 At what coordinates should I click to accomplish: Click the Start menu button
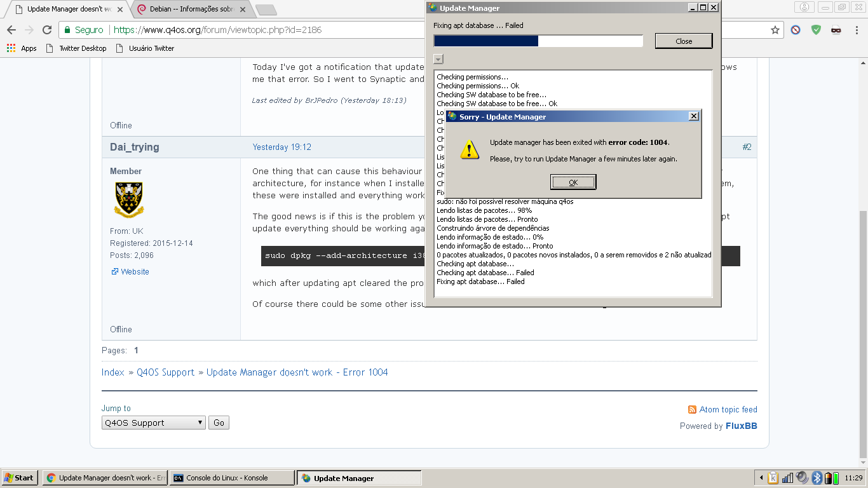tap(19, 478)
